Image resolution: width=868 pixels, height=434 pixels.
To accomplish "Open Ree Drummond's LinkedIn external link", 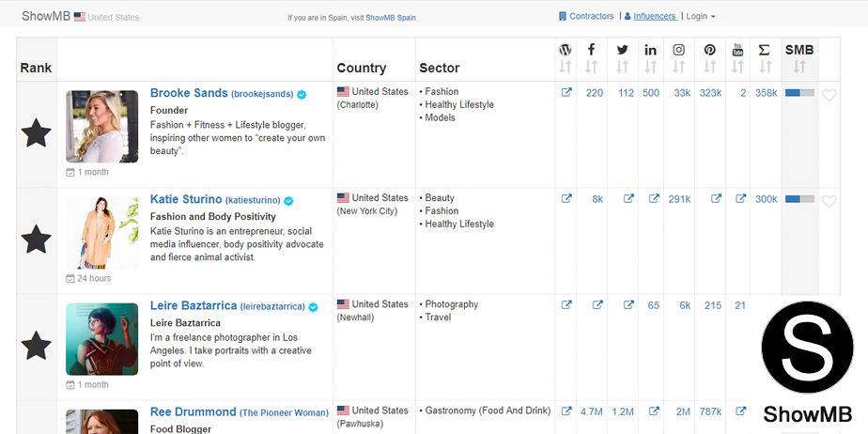I will (654, 411).
